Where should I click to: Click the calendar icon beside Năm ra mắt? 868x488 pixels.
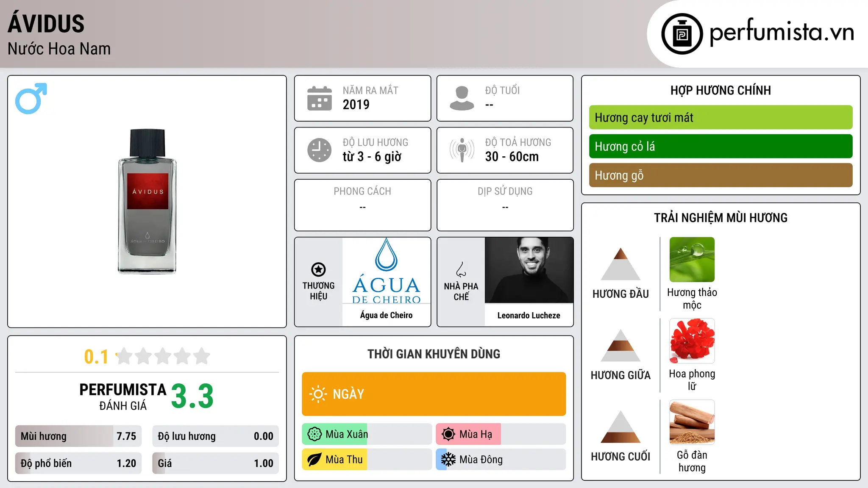pyautogui.click(x=319, y=98)
